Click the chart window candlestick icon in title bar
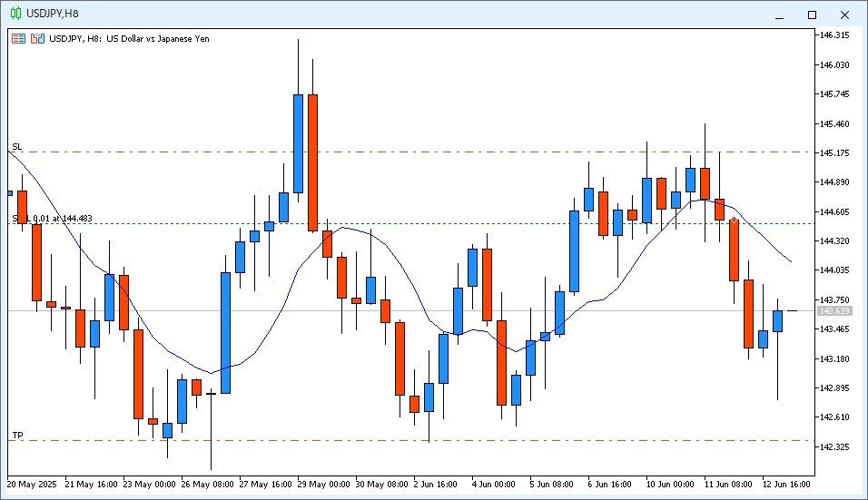The image size is (868, 500). tap(15, 14)
